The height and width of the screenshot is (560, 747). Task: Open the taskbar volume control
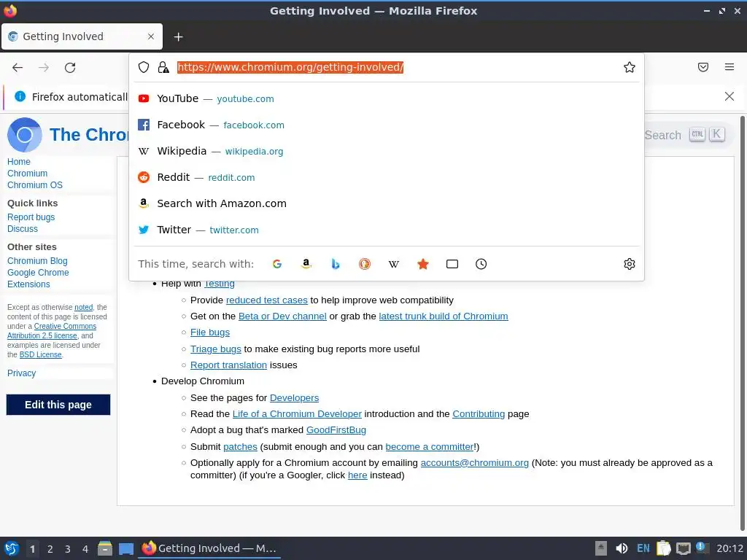(x=622, y=548)
